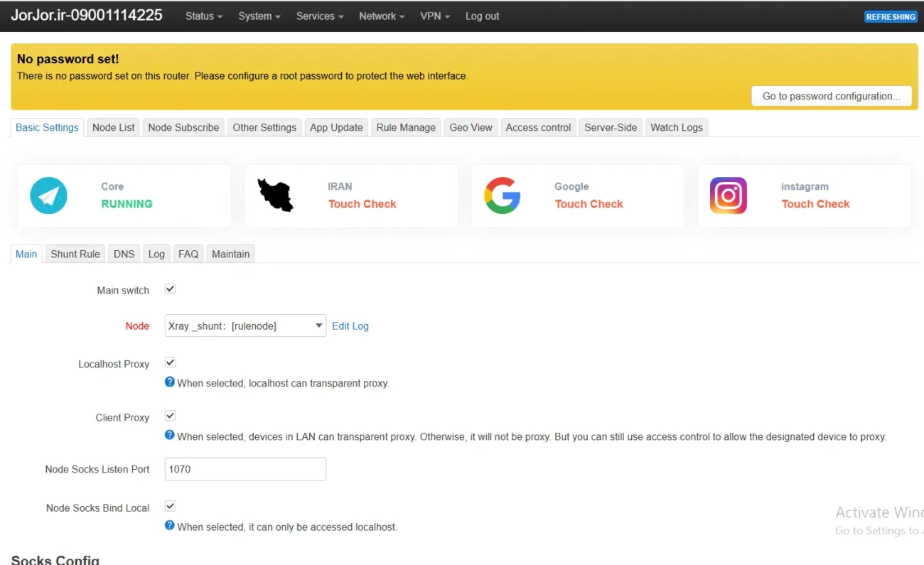Toggle Node Socks Bind Local checkbox
The width and height of the screenshot is (924, 565).
(x=170, y=507)
